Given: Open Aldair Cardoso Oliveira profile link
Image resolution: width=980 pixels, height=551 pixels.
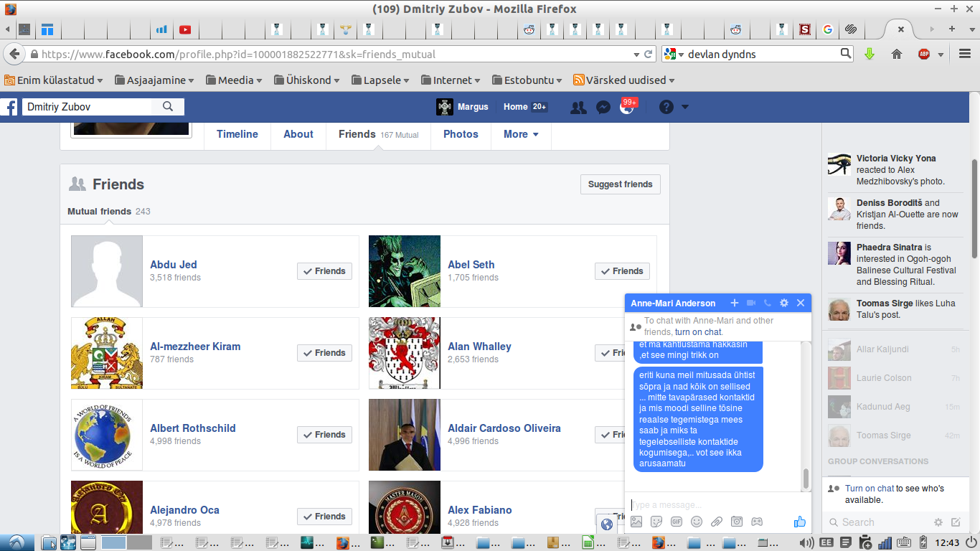Looking at the screenshot, I should tap(504, 428).
